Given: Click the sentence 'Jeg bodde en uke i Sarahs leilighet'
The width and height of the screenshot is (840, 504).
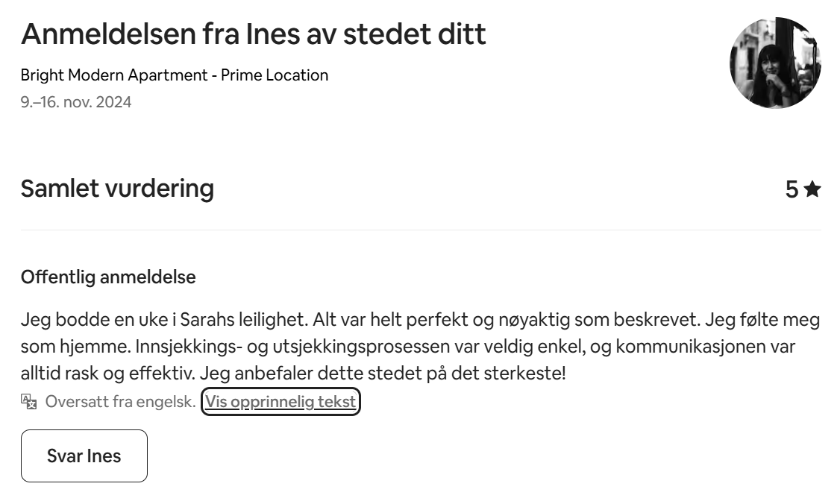Looking at the screenshot, I should click(x=163, y=321).
